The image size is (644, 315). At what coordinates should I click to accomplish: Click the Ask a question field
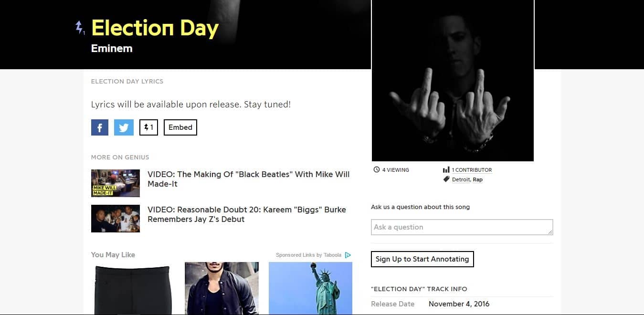point(462,227)
